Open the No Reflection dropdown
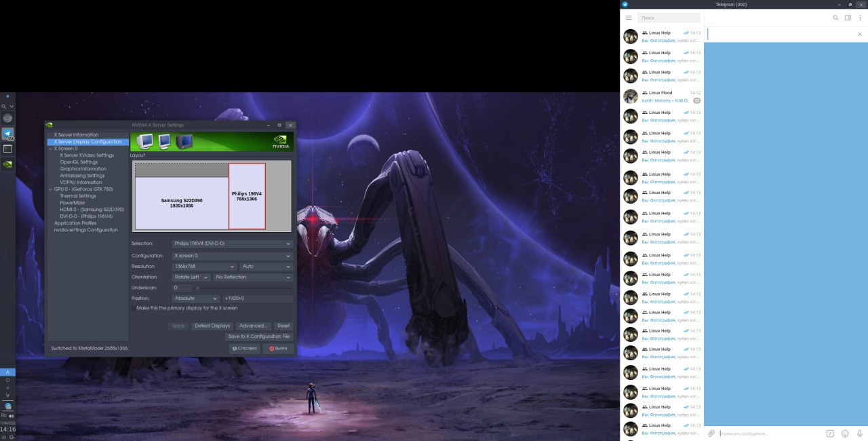The width and height of the screenshot is (868, 441). 253,277
